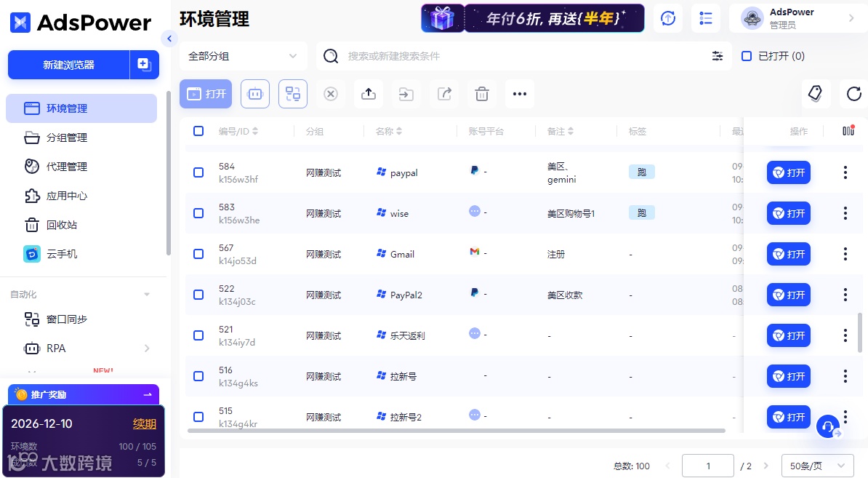The image size is (868, 478).
Task: Open the more actions ellipsis toolbar button
Action: (x=519, y=94)
